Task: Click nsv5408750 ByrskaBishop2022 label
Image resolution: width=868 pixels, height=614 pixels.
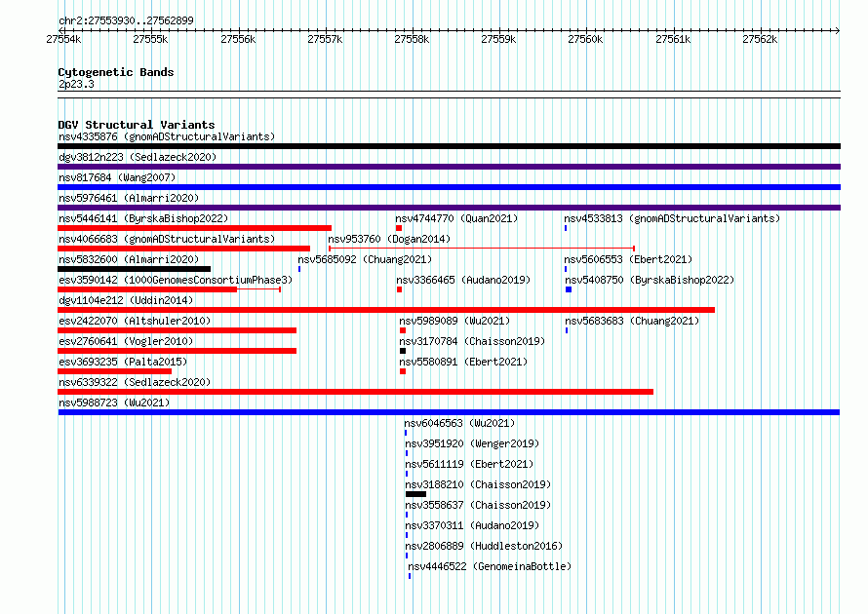Action: click(x=650, y=280)
